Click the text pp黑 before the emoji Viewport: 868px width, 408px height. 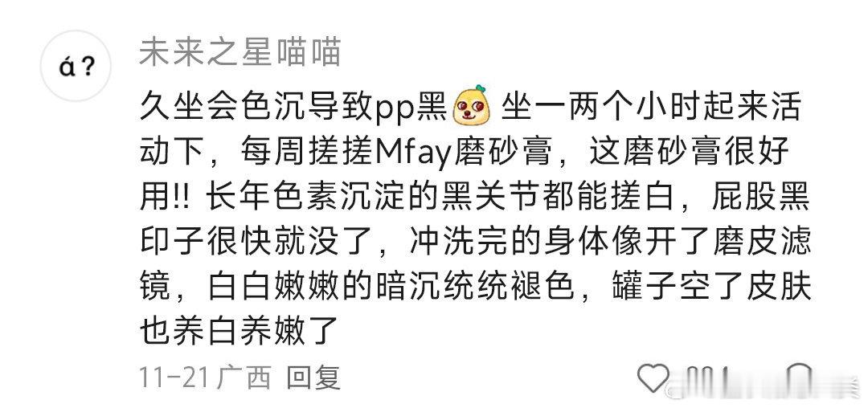pyautogui.click(x=411, y=106)
